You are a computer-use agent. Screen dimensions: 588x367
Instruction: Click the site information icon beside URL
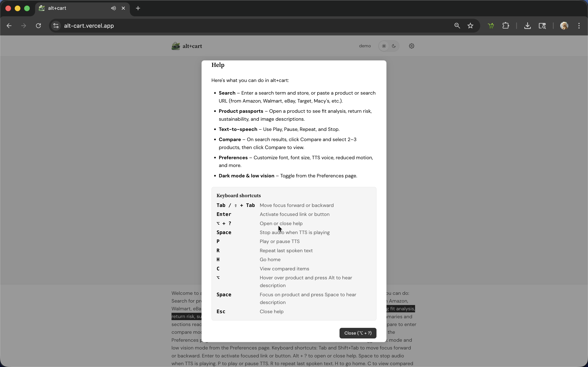56,26
